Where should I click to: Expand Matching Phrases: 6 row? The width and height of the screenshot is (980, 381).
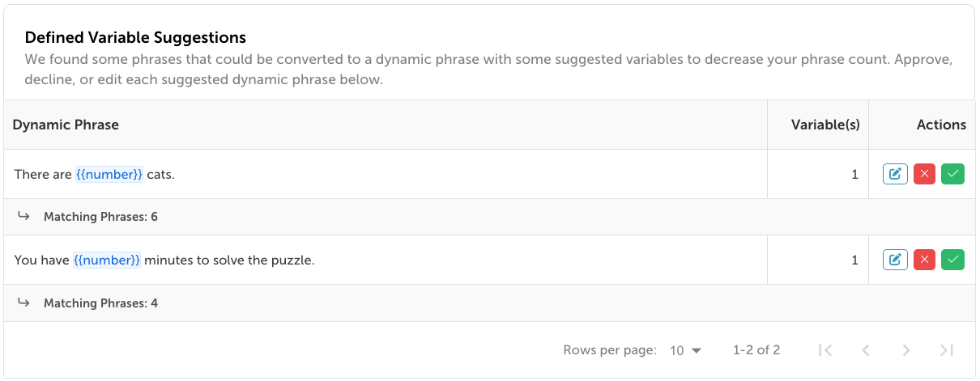click(x=100, y=217)
